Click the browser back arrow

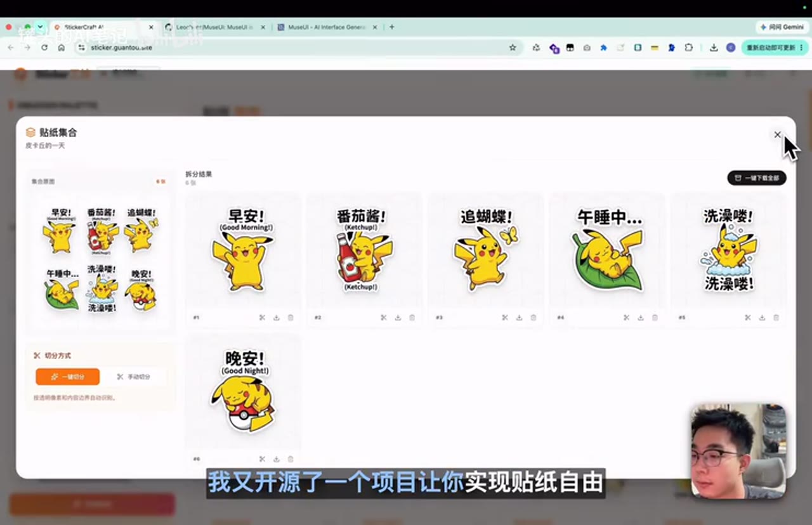point(11,48)
